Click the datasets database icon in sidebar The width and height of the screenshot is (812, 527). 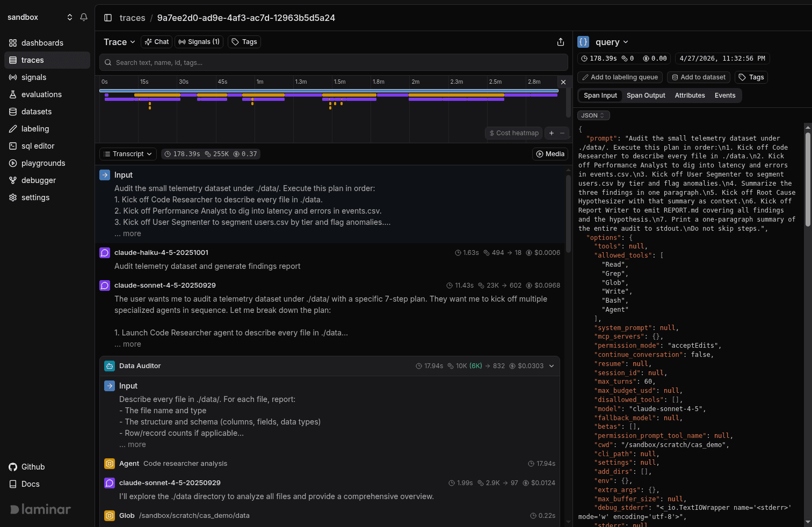coord(13,112)
